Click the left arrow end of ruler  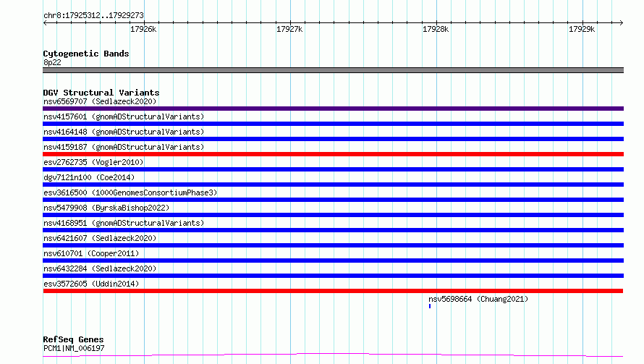[45, 22]
